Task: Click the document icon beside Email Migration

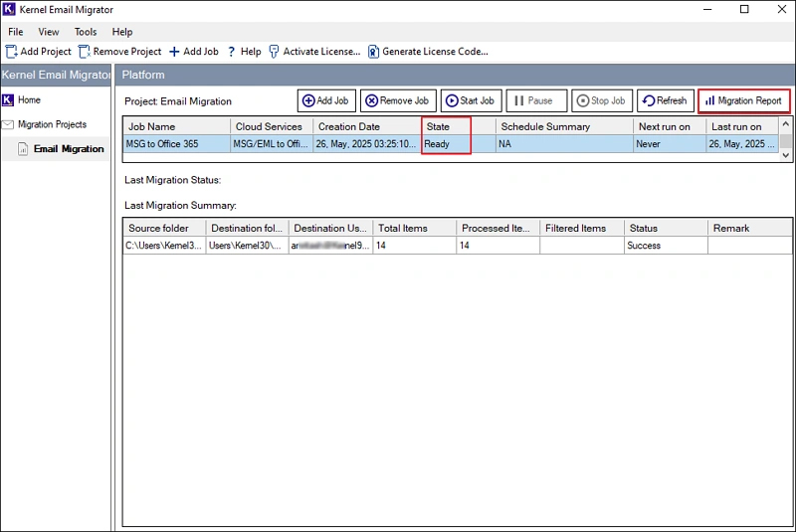Action: click(x=23, y=148)
